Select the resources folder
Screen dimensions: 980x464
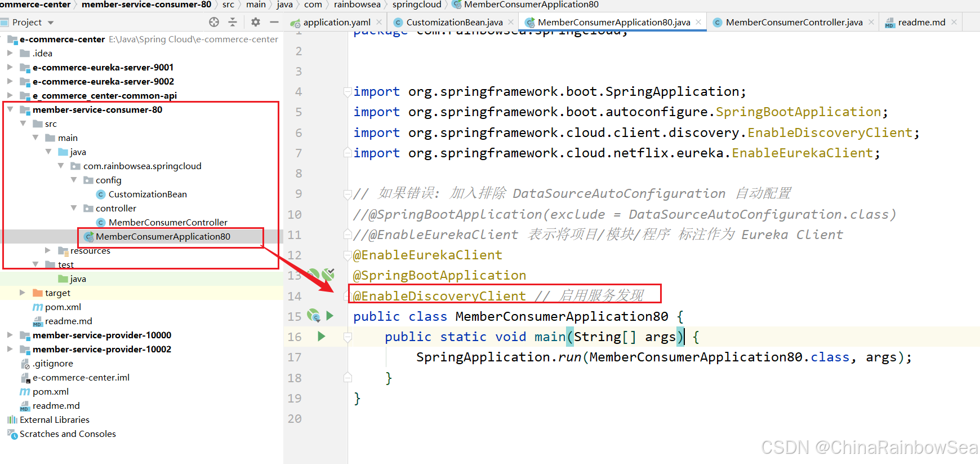click(90, 250)
